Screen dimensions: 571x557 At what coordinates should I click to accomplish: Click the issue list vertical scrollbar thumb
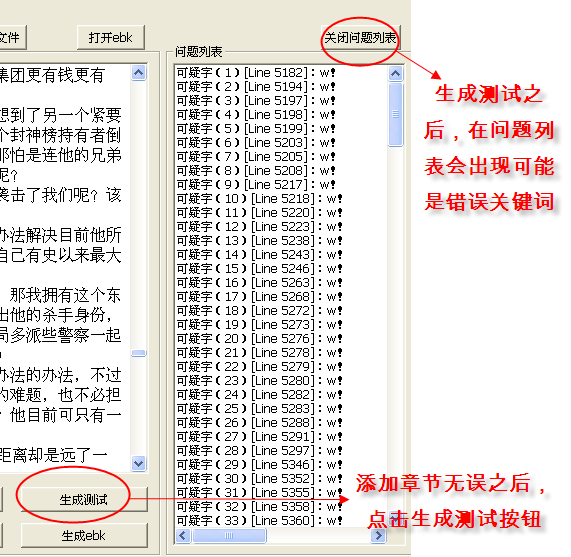[395, 114]
